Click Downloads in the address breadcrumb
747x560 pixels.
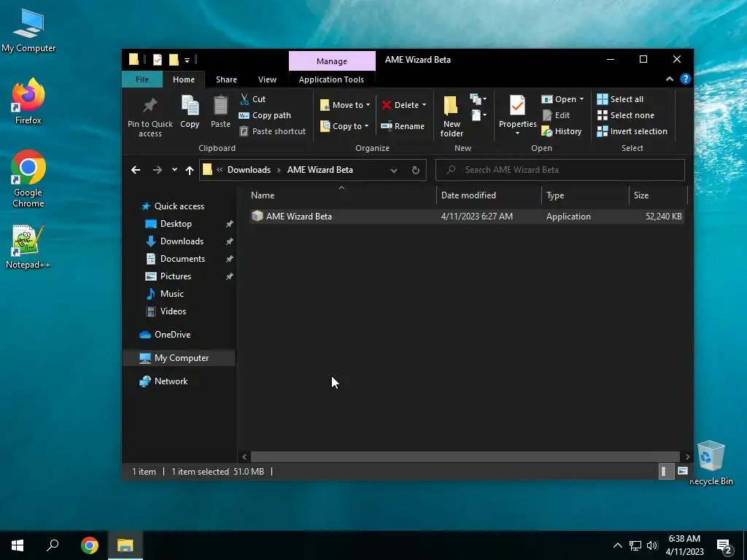249,170
